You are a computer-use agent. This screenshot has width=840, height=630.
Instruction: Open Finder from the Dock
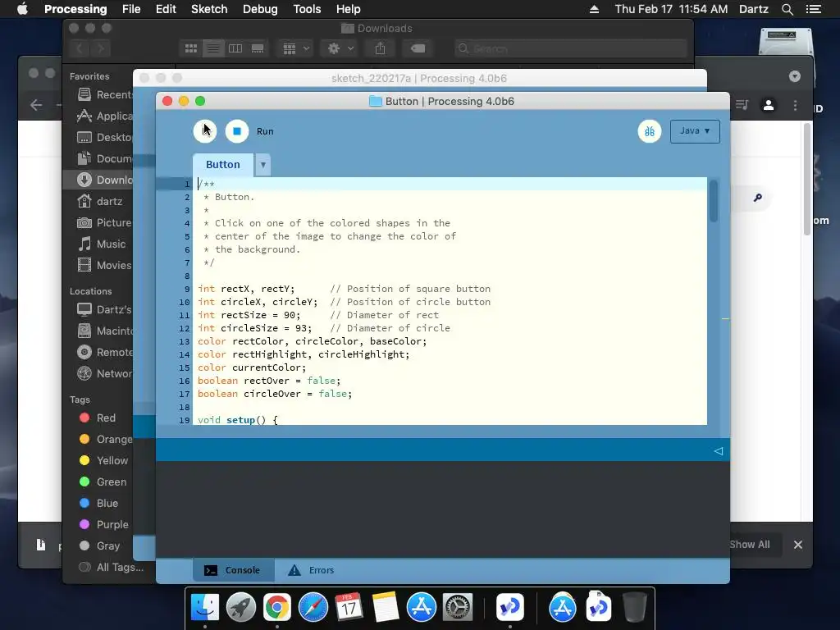tap(204, 608)
